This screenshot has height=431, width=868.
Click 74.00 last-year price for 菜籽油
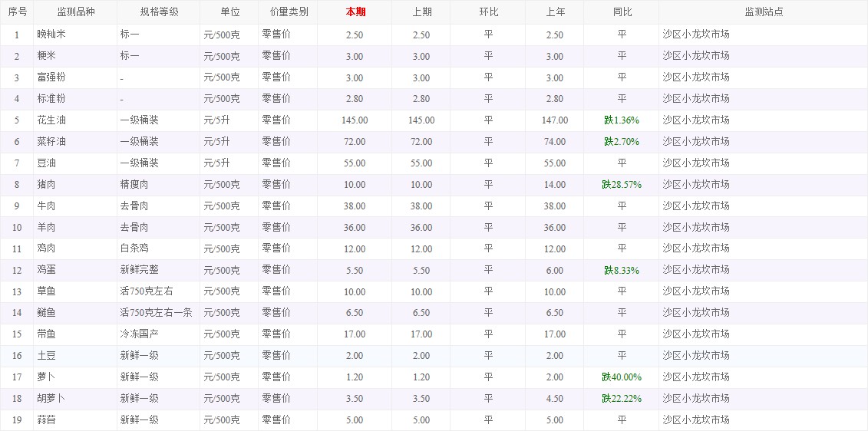click(x=555, y=142)
